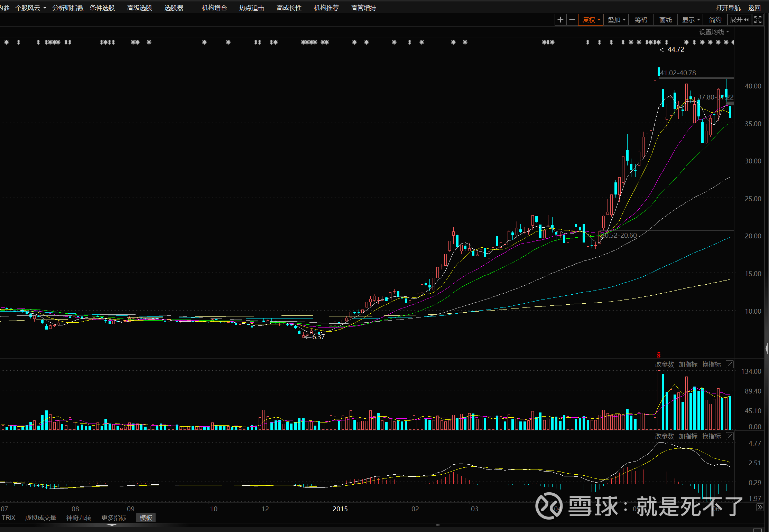Click the 模板 template button
Viewport: 769px width, 532px height.
coord(146,518)
